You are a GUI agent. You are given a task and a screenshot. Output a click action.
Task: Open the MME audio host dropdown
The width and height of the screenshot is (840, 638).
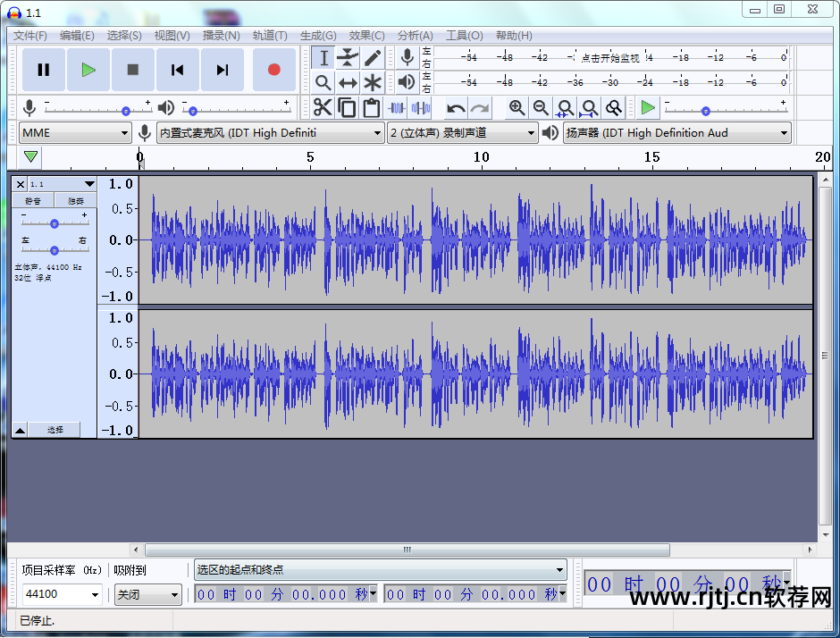point(76,133)
